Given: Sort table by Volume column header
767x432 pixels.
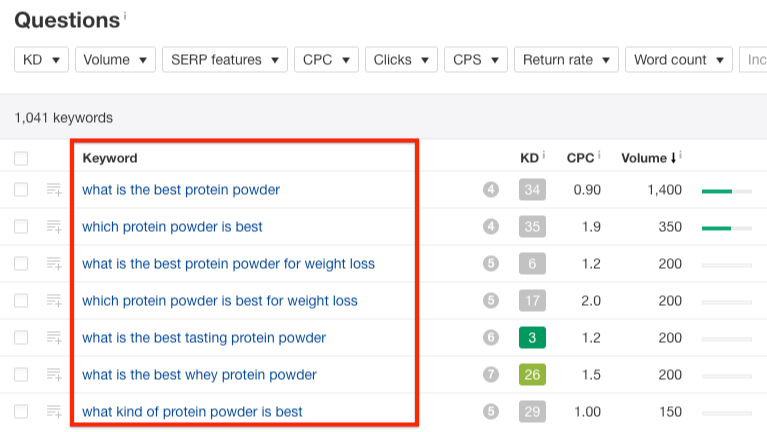Looking at the screenshot, I should click(646, 158).
